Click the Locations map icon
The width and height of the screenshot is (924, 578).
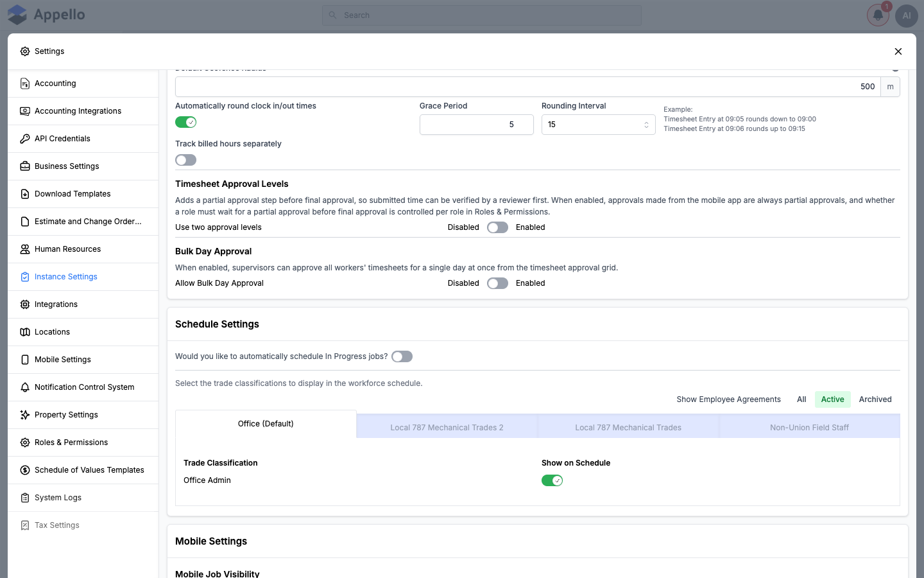tap(25, 332)
